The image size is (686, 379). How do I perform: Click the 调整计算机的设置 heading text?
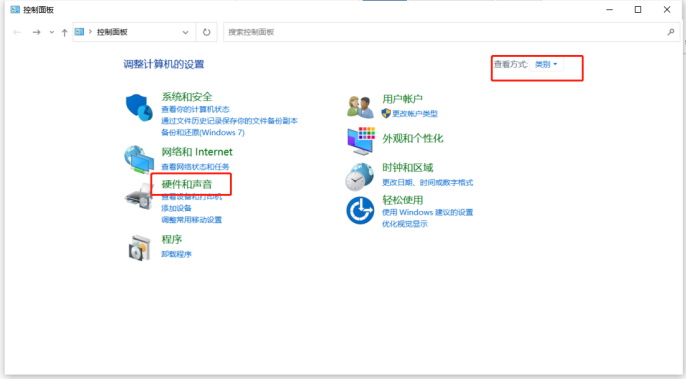pos(164,64)
